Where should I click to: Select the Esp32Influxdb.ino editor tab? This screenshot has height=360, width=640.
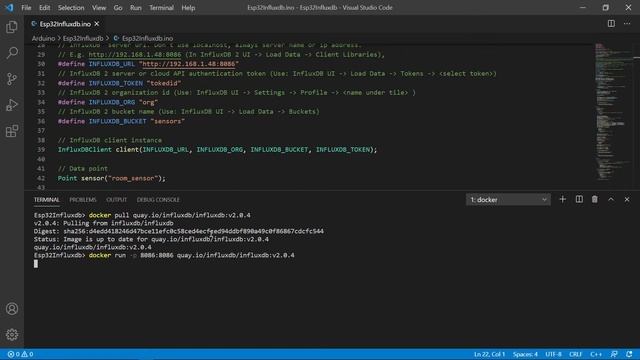click(65, 24)
